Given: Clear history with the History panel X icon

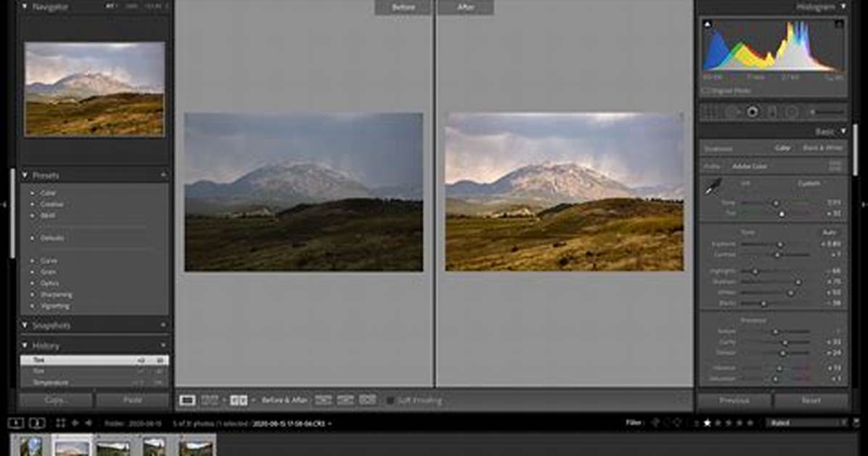Looking at the screenshot, I should coord(163,345).
